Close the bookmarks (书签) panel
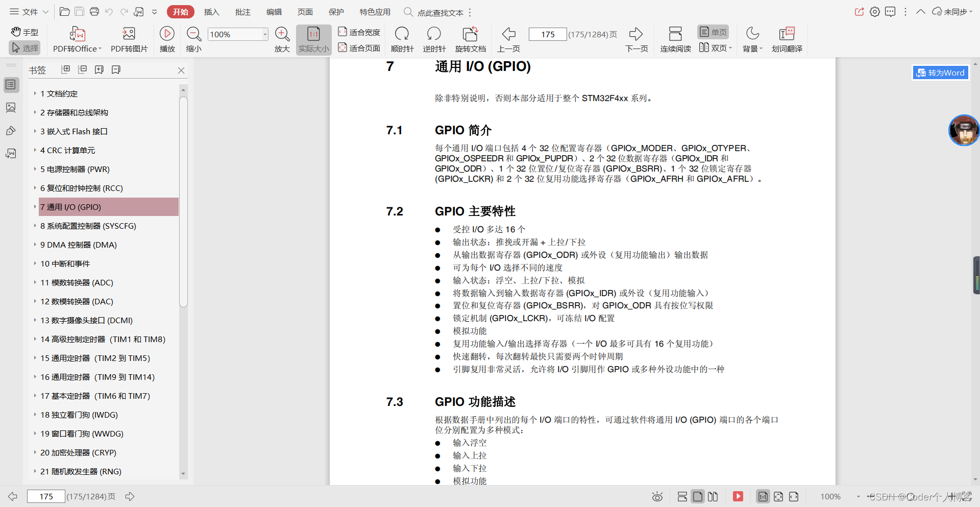The image size is (980, 507). (x=181, y=70)
